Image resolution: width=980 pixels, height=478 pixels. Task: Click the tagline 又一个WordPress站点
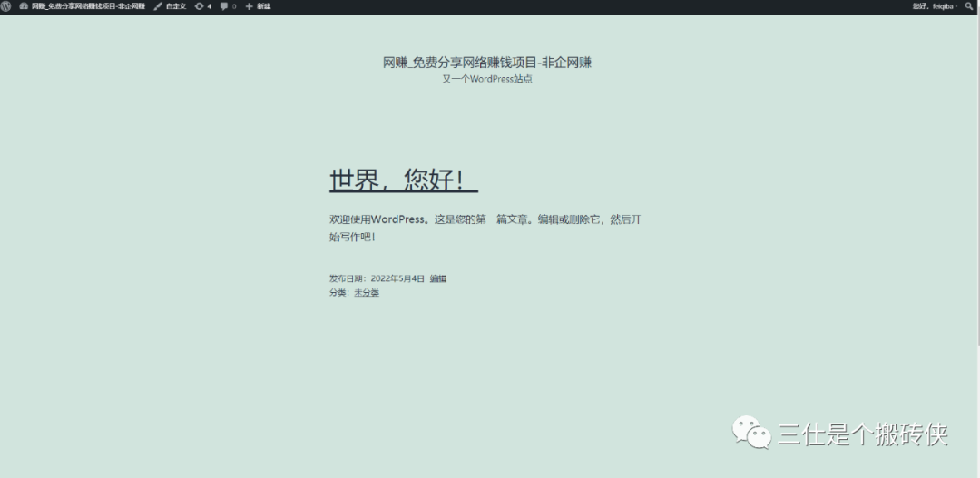pos(487,79)
